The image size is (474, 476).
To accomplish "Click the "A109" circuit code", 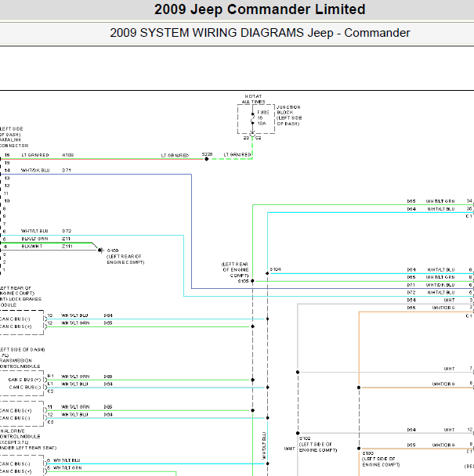I will click(68, 155).
